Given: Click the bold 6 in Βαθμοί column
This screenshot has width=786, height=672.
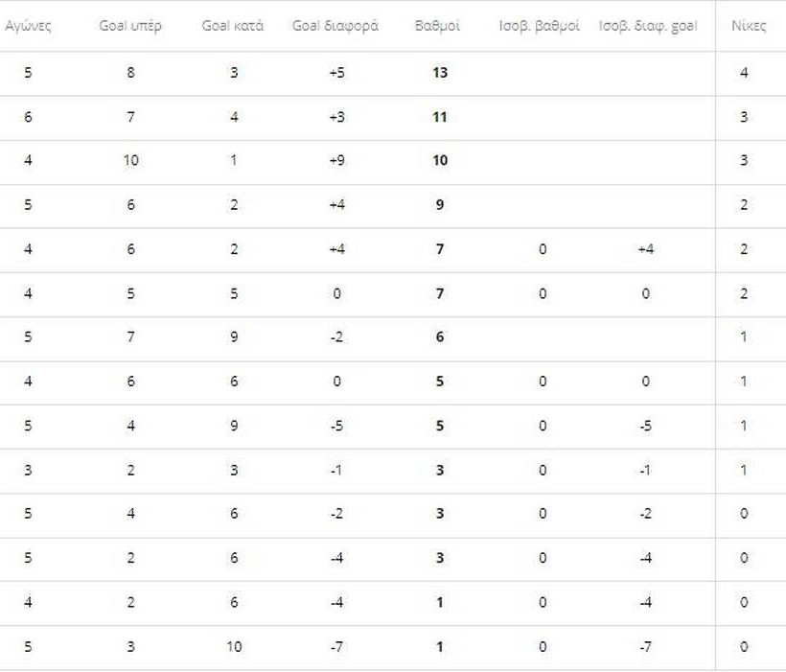Looking at the screenshot, I should 440,337.
